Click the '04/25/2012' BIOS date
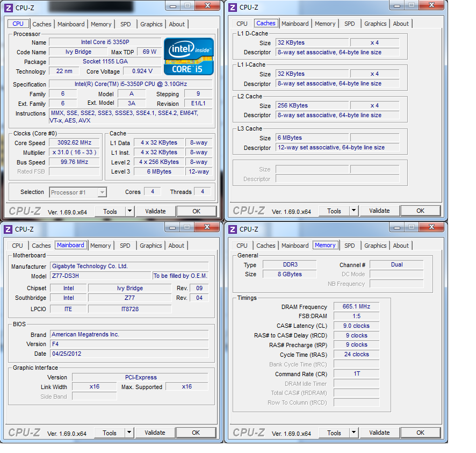This screenshot has height=453, width=476. (129, 354)
